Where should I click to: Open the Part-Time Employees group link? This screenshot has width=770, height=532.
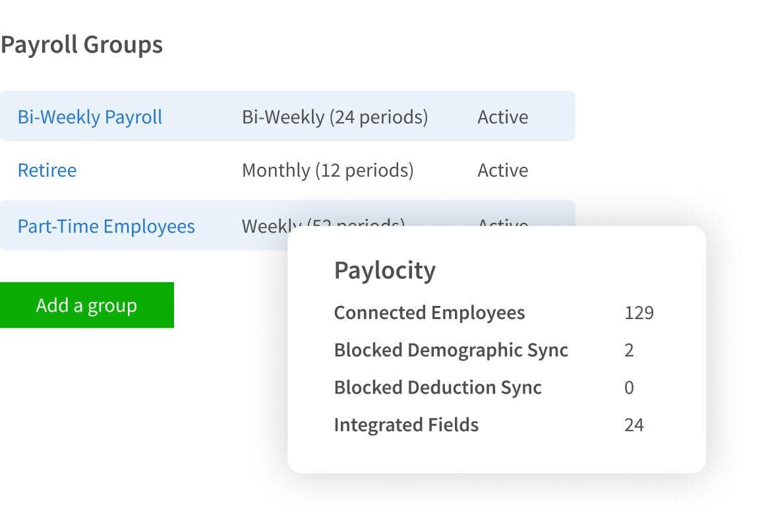pos(106,227)
